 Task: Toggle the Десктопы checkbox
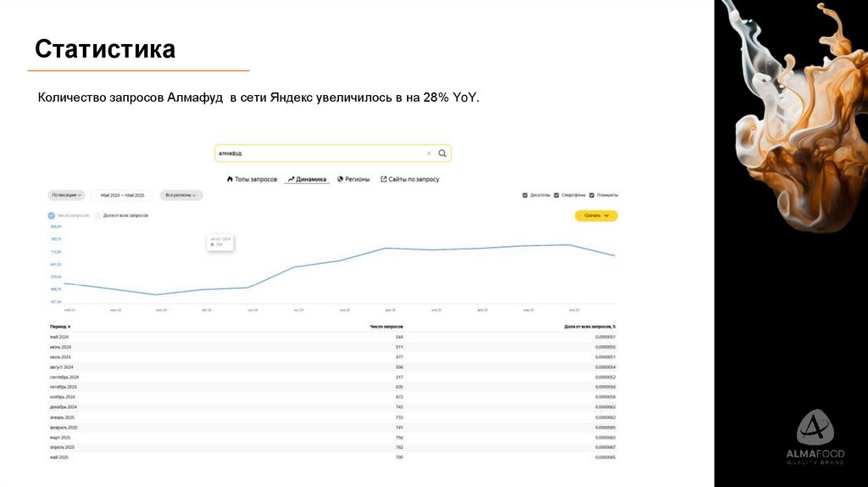525,195
